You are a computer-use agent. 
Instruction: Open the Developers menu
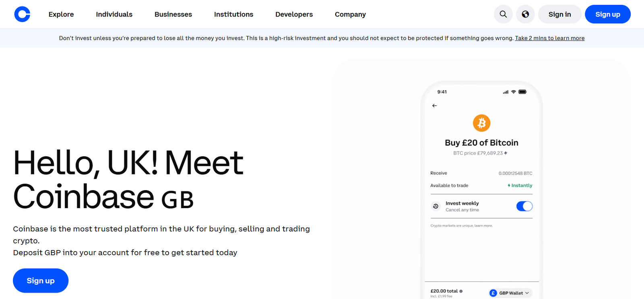click(x=294, y=14)
